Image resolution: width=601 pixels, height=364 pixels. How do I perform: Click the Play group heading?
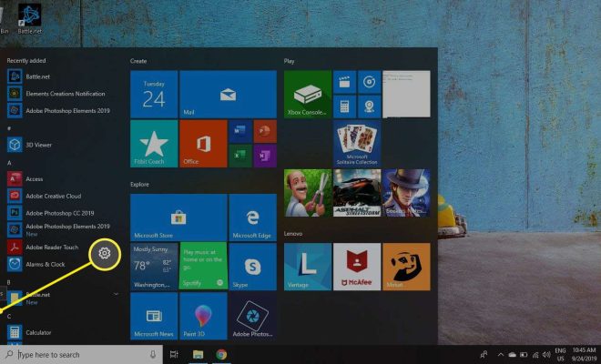click(289, 61)
